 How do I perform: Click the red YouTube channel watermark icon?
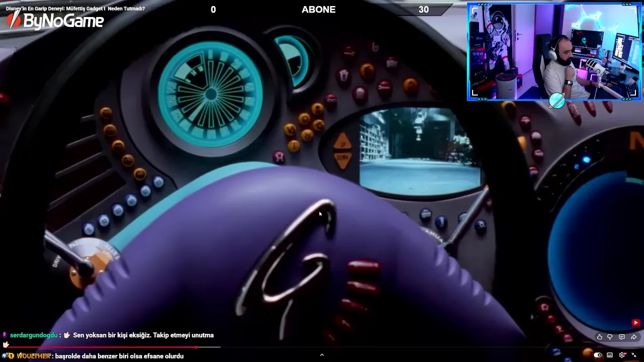(x=636, y=323)
